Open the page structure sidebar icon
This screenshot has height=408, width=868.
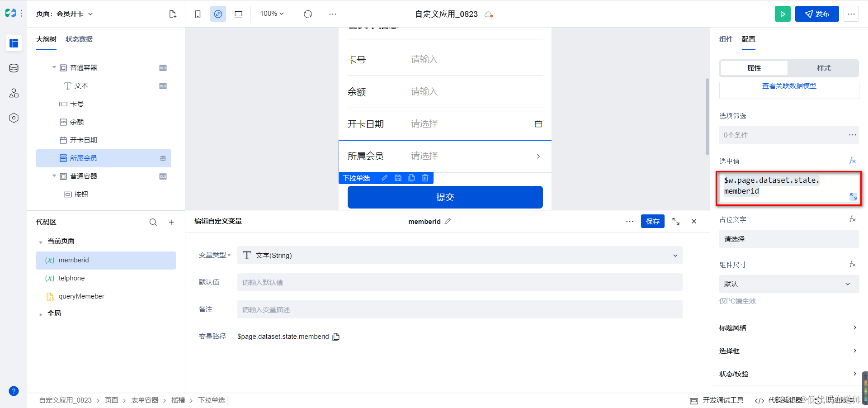click(14, 43)
